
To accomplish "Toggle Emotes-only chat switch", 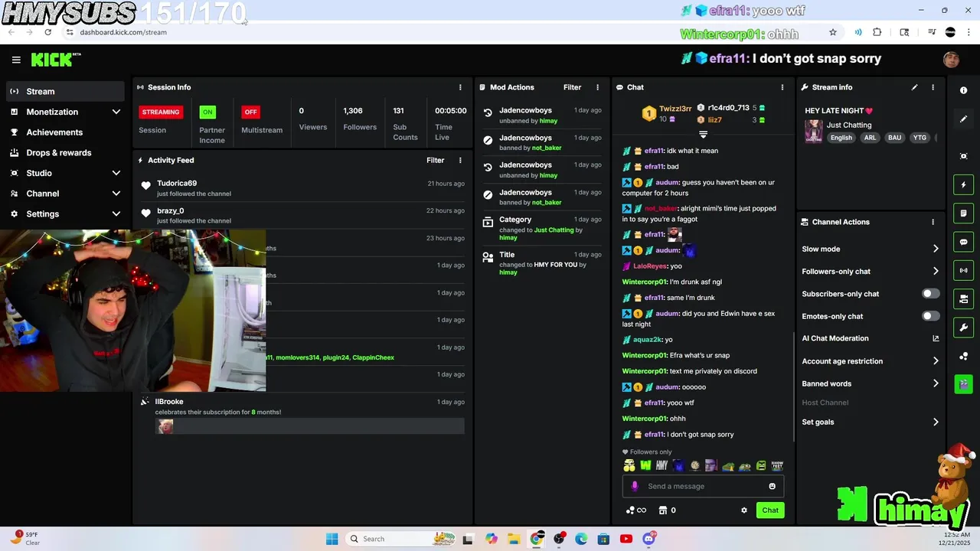I will tap(930, 316).
